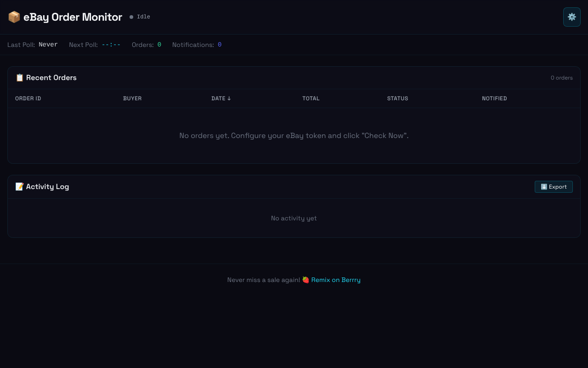Open sorting via the STATUS column header
This screenshot has height=368, width=588.
click(x=397, y=98)
